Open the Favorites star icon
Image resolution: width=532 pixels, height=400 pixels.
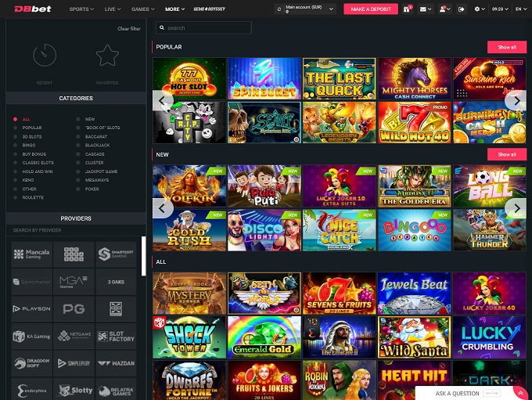click(x=106, y=56)
